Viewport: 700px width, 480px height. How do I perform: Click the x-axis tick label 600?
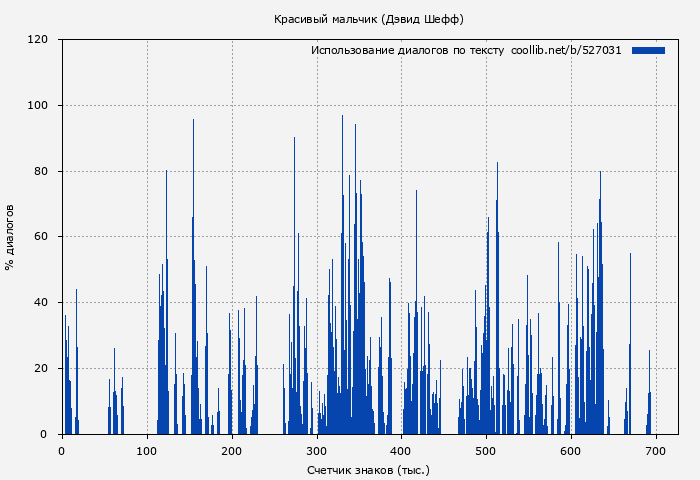point(571,451)
